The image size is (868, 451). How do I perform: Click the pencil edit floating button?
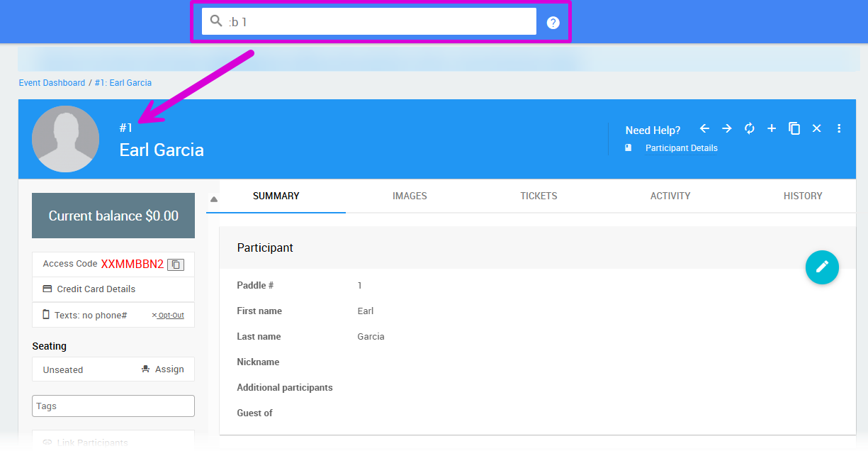tap(822, 267)
